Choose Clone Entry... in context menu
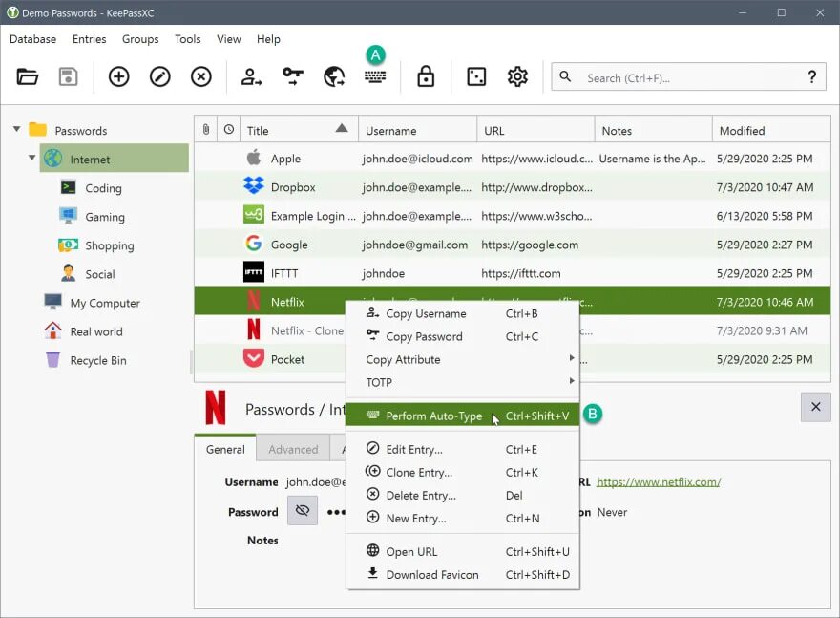This screenshot has height=618, width=840. [462, 472]
